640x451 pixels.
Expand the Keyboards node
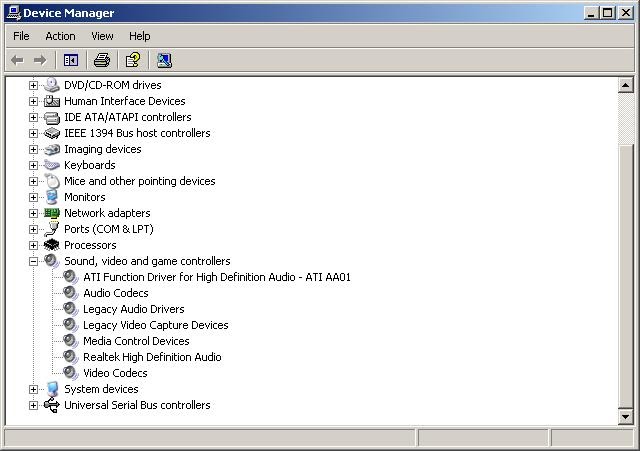coord(33,165)
